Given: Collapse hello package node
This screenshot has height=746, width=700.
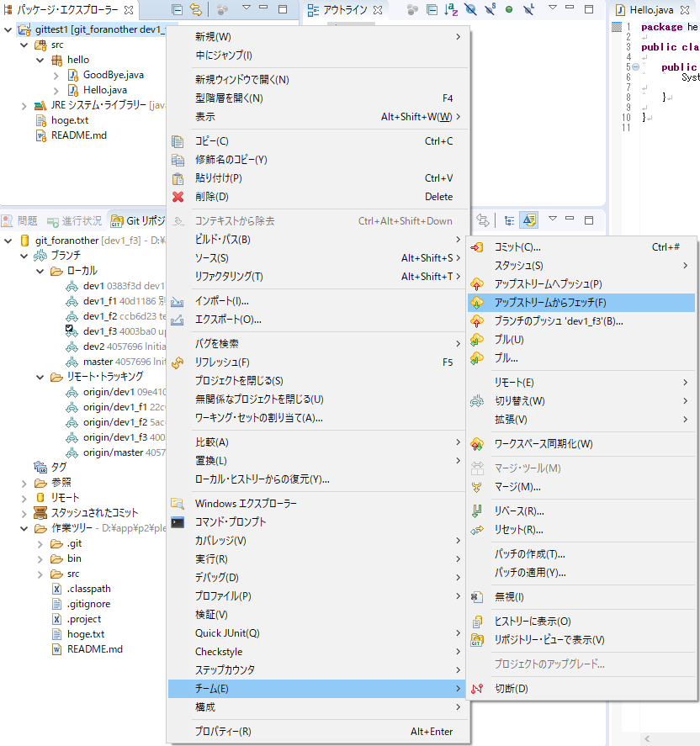Looking at the screenshot, I should pyautogui.click(x=40, y=60).
